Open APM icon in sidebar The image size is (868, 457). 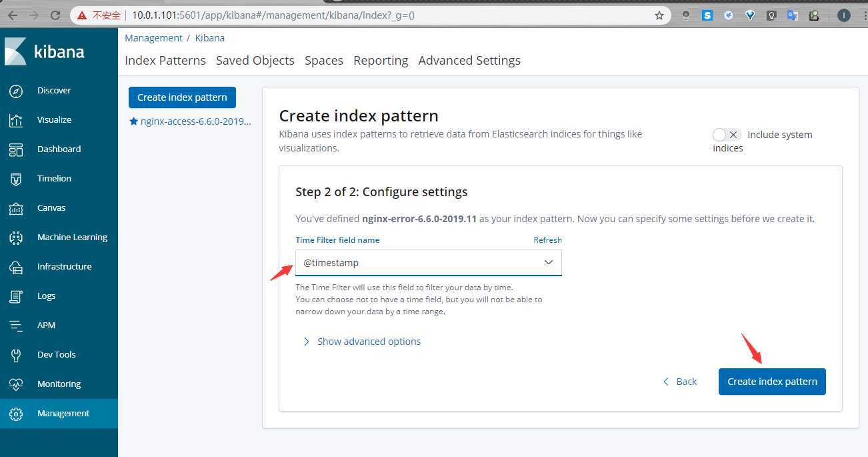point(16,326)
